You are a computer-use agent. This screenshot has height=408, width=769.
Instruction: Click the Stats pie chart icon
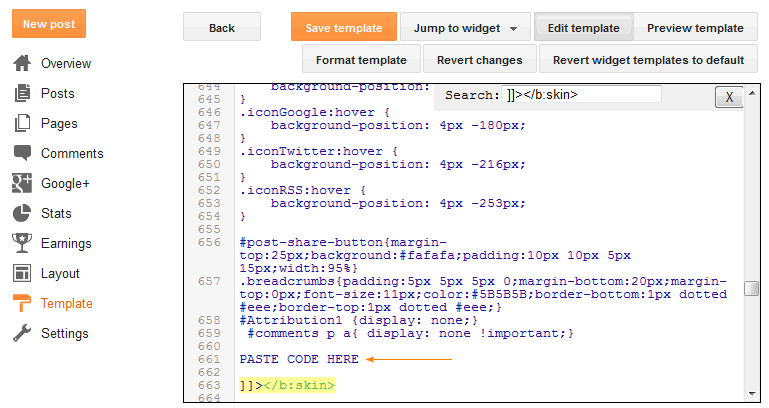pyautogui.click(x=22, y=214)
